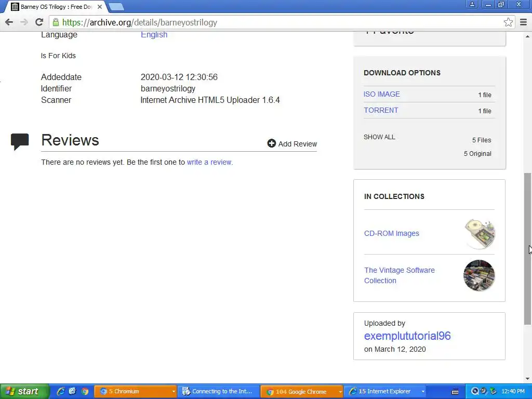Launch Chrome from quick launch

(x=85, y=391)
